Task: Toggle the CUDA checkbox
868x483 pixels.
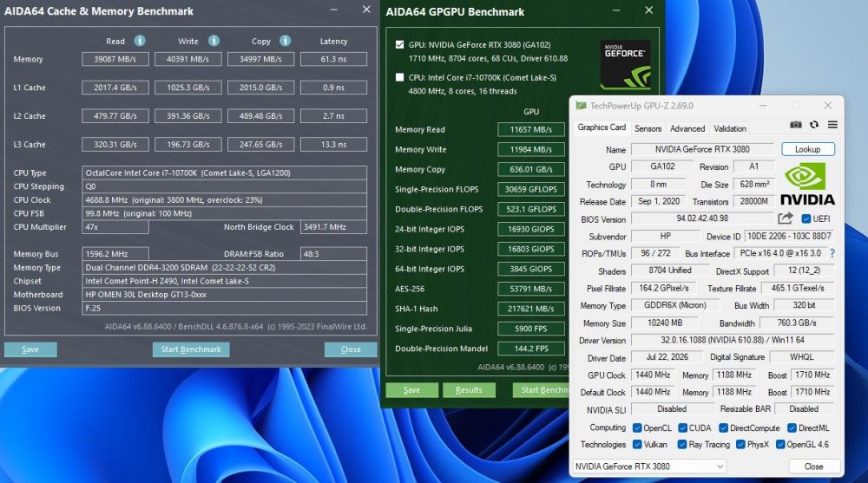Action: click(x=682, y=428)
